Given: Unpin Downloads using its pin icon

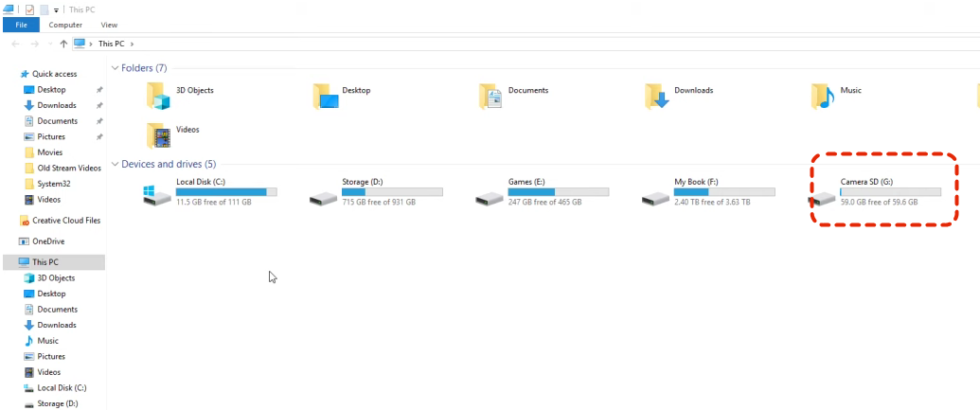Looking at the screenshot, I should coord(99,106).
